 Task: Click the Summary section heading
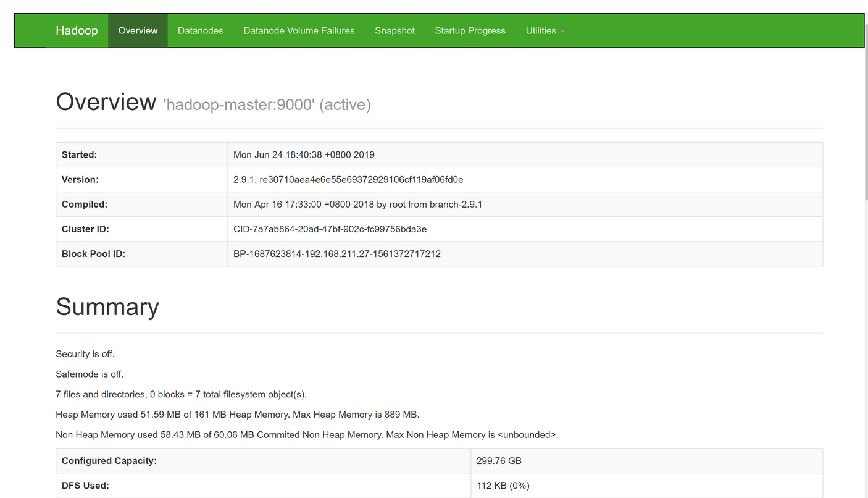coord(107,306)
